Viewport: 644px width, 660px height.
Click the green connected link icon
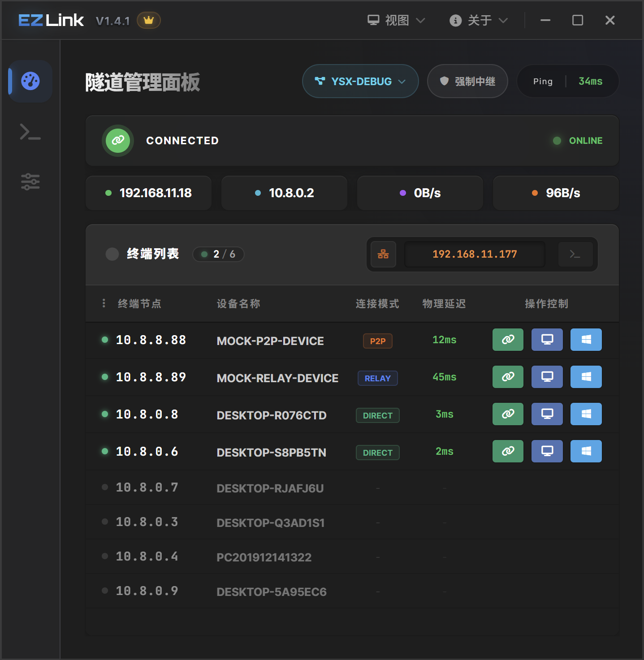[118, 141]
